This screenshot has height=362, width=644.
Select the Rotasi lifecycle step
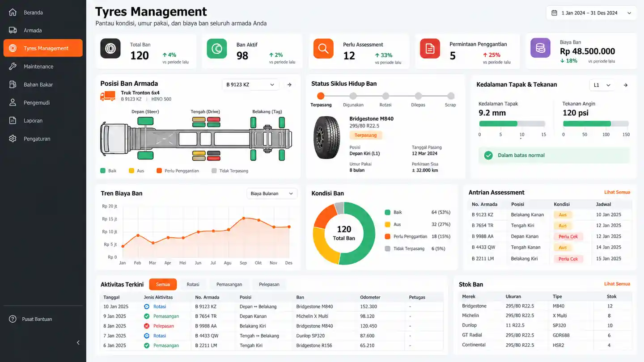pos(386,96)
